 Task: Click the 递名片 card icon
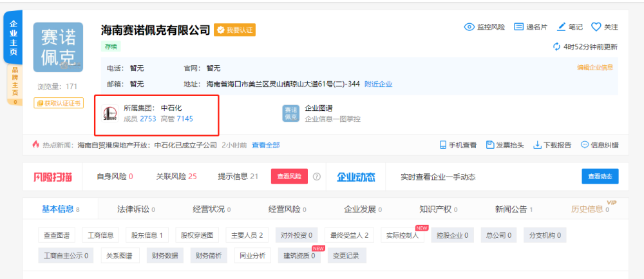[x=519, y=27]
